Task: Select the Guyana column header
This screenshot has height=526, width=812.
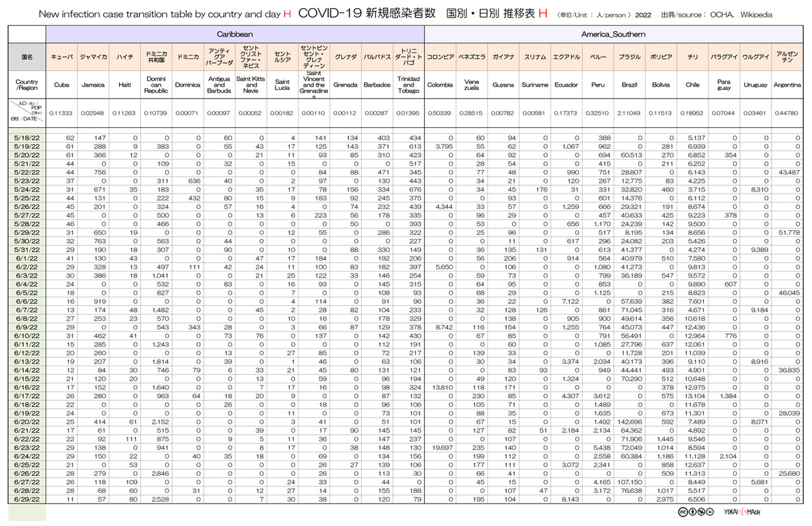Action: point(503,85)
